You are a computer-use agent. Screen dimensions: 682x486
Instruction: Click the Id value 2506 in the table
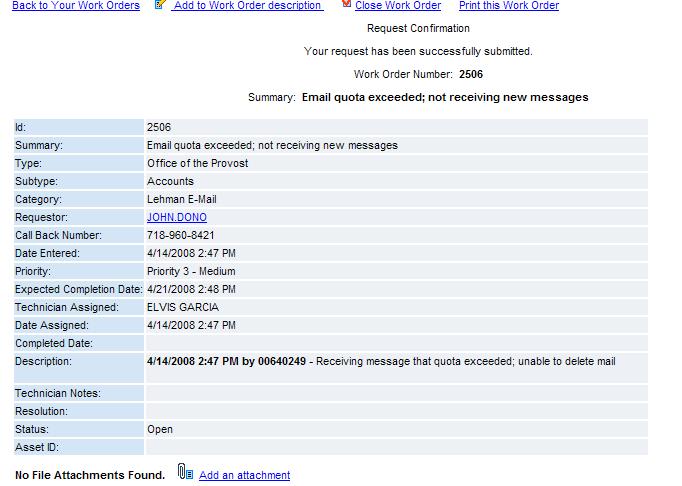pyautogui.click(x=158, y=127)
